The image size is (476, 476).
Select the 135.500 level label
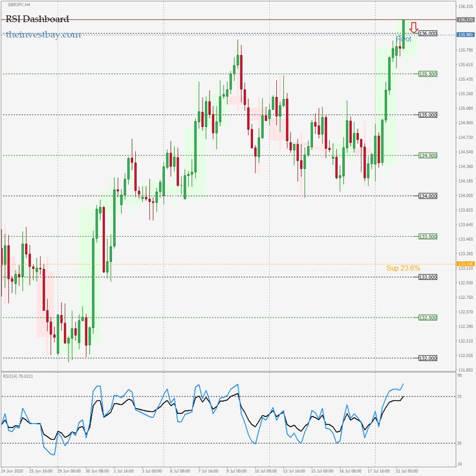(x=427, y=74)
